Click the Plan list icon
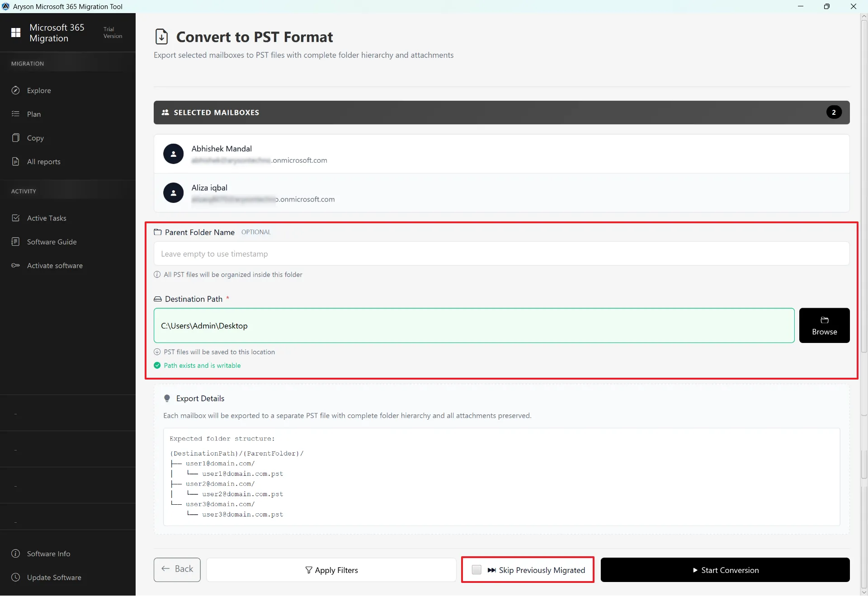Screen dimensions: 868x596 coord(16,114)
